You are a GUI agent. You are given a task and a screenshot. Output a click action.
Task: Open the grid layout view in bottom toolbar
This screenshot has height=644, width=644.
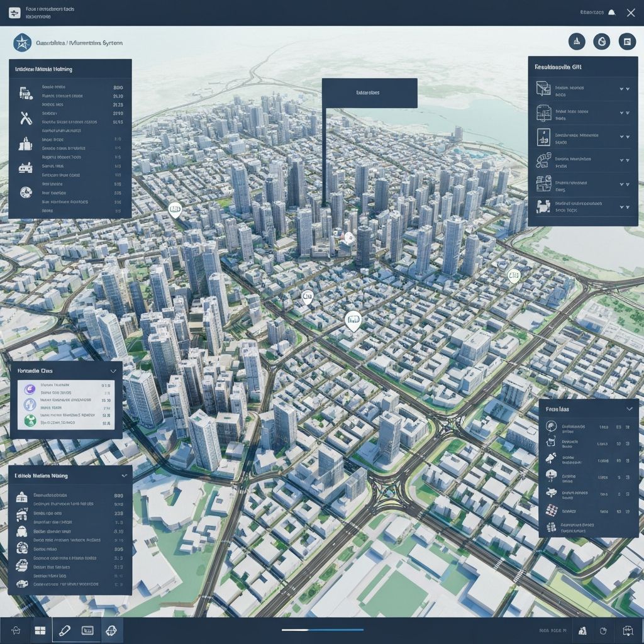coord(40,630)
